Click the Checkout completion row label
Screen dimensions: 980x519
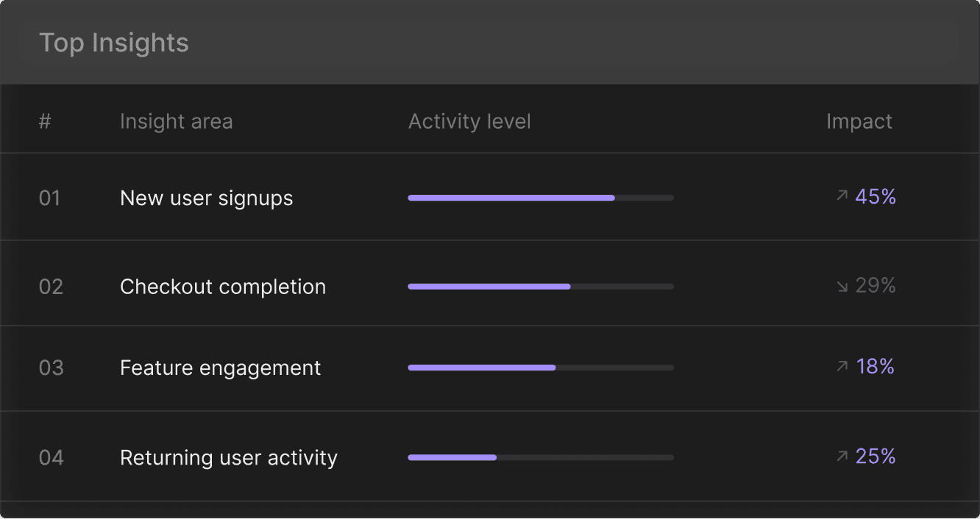pos(222,286)
